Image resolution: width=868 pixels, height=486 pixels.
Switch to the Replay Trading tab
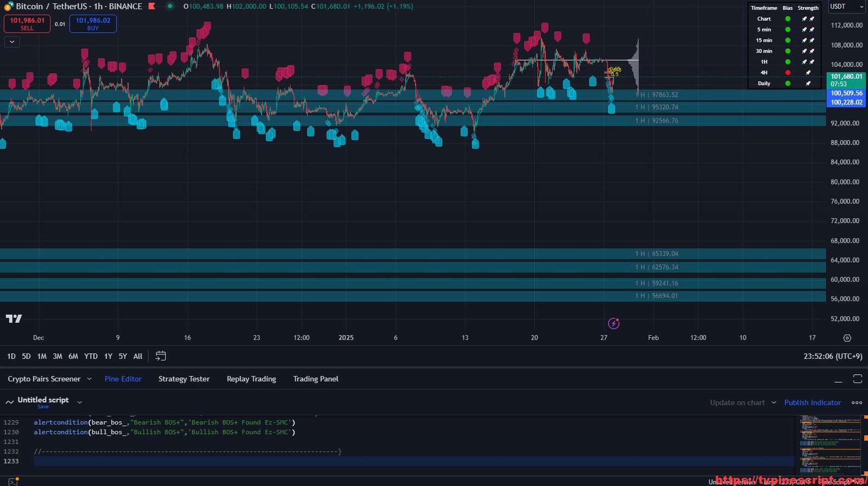click(x=251, y=379)
